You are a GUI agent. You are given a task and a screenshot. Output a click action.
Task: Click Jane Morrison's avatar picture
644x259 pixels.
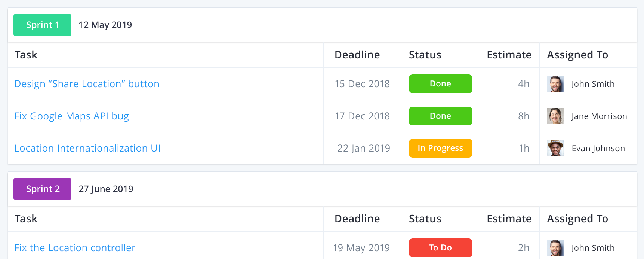(x=555, y=116)
